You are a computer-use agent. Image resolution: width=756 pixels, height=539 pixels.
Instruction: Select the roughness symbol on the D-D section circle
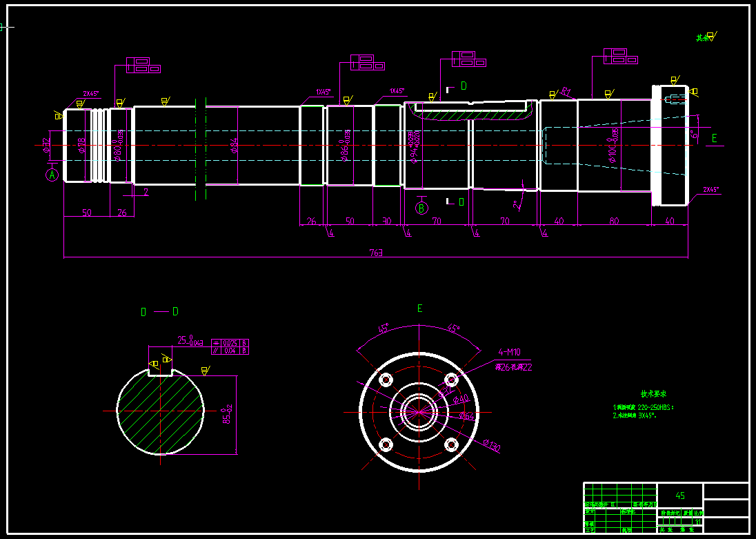(204, 371)
